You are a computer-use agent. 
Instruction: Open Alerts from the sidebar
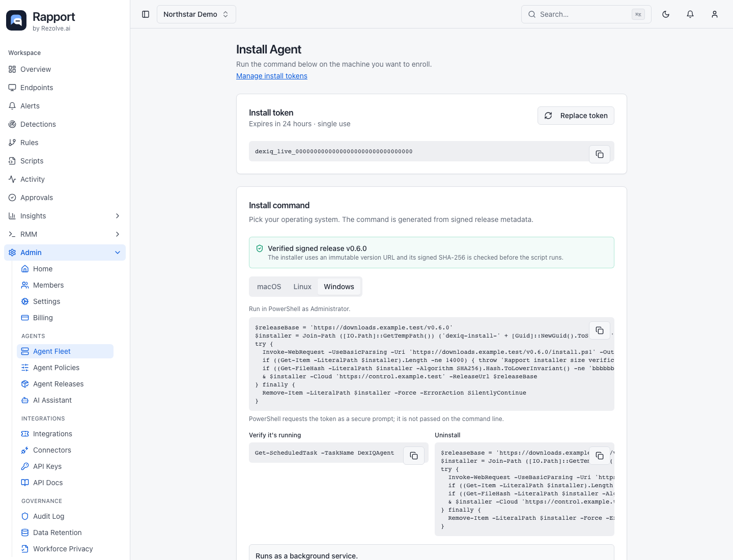[65, 106]
